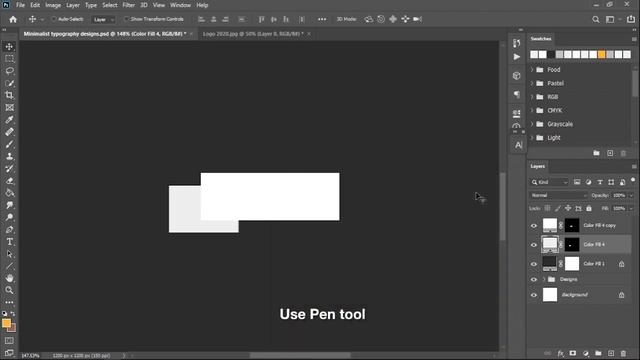Select the Eyedropper tool
This screenshot has width=640, height=360.
[x=9, y=120]
